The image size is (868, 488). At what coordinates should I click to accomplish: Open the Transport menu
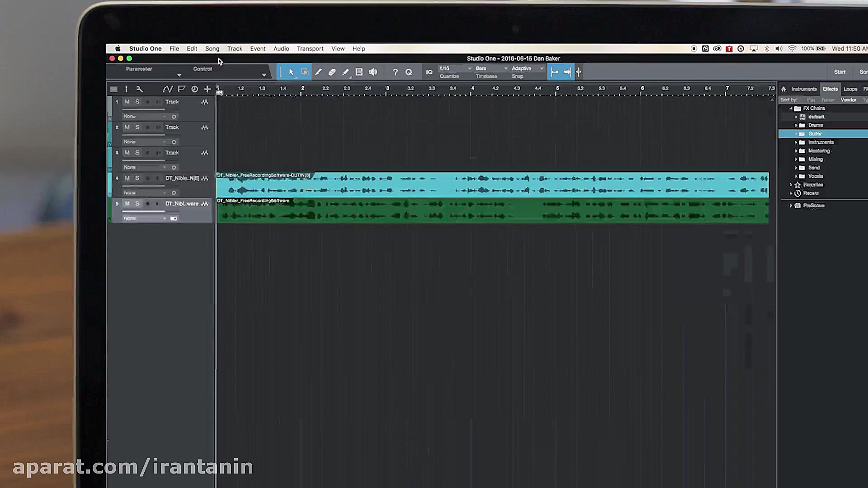coord(310,49)
